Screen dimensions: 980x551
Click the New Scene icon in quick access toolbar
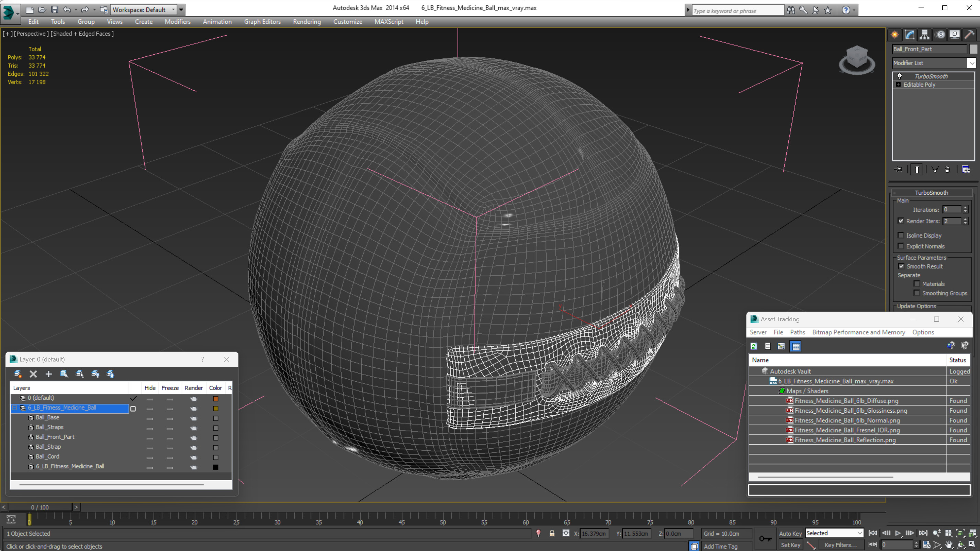pyautogui.click(x=29, y=10)
